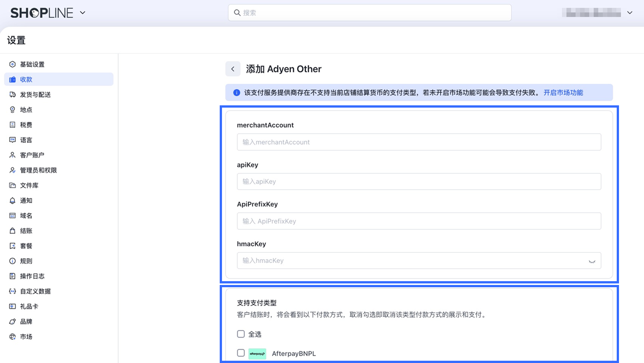Click the SHOPLINE logo
The width and height of the screenshot is (644, 363).
coord(42,13)
